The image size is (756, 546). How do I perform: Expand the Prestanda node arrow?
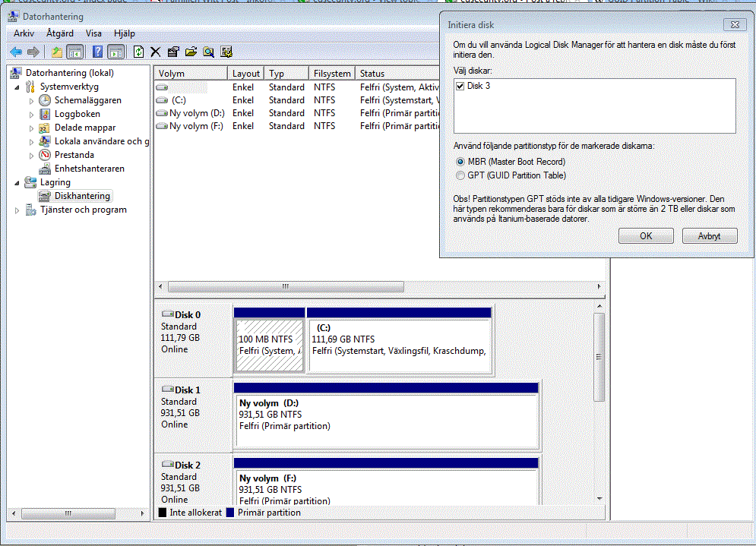point(31,155)
